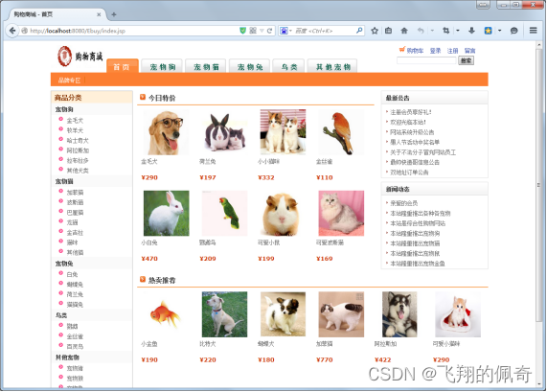Click the vertical page scrollbar
547x392 pixels.
(539, 185)
